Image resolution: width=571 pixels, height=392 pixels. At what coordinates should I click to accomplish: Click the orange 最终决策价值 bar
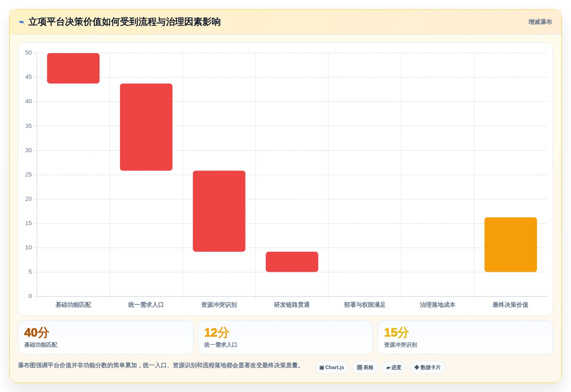tap(511, 244)
